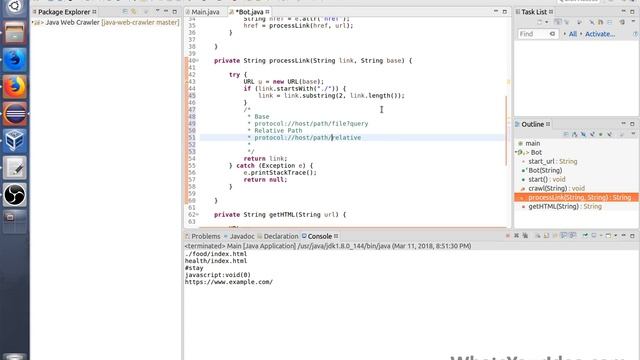The height and width of the screenshot is (360, 640).
Task: Click Sort icon in Outline toolbar
Action: (x=575, y=134)
